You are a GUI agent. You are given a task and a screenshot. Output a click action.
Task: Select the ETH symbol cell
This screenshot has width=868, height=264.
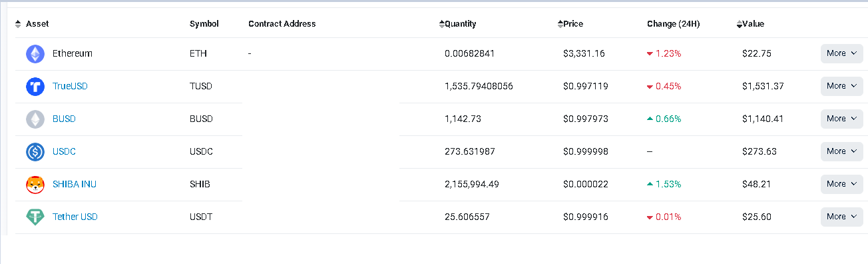pyautogui.click(x=198, y=53)
